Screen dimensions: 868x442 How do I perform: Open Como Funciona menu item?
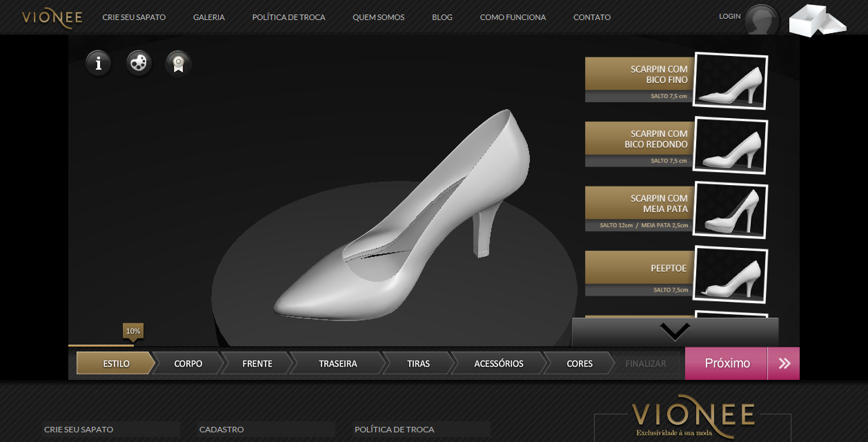coord(513,17)
